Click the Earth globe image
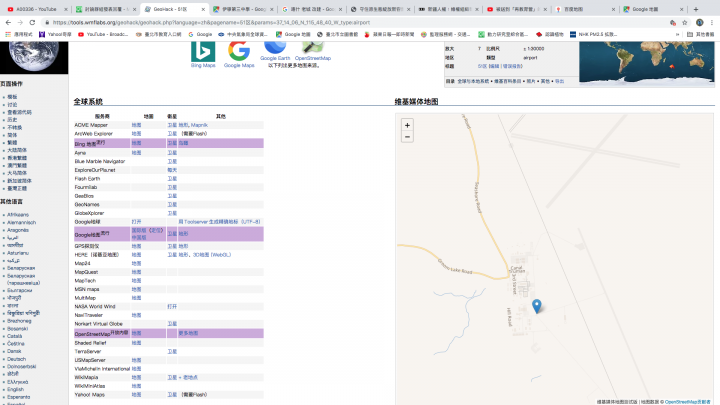 click(34, 57)
